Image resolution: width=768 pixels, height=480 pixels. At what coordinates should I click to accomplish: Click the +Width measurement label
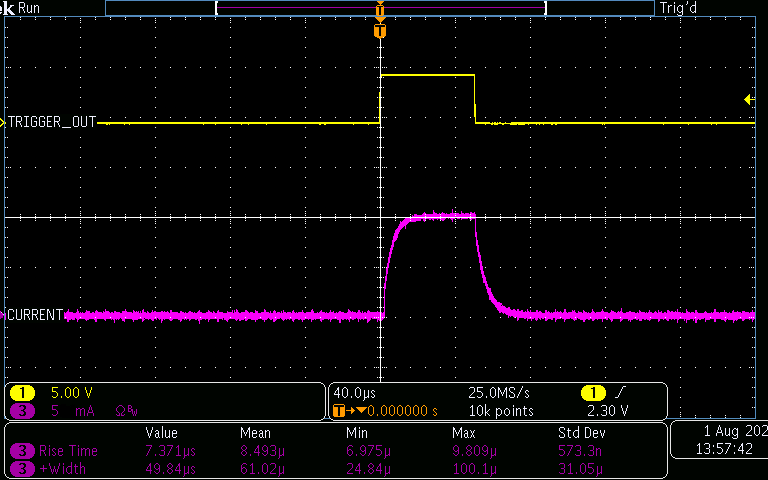[x=62, y=469]
